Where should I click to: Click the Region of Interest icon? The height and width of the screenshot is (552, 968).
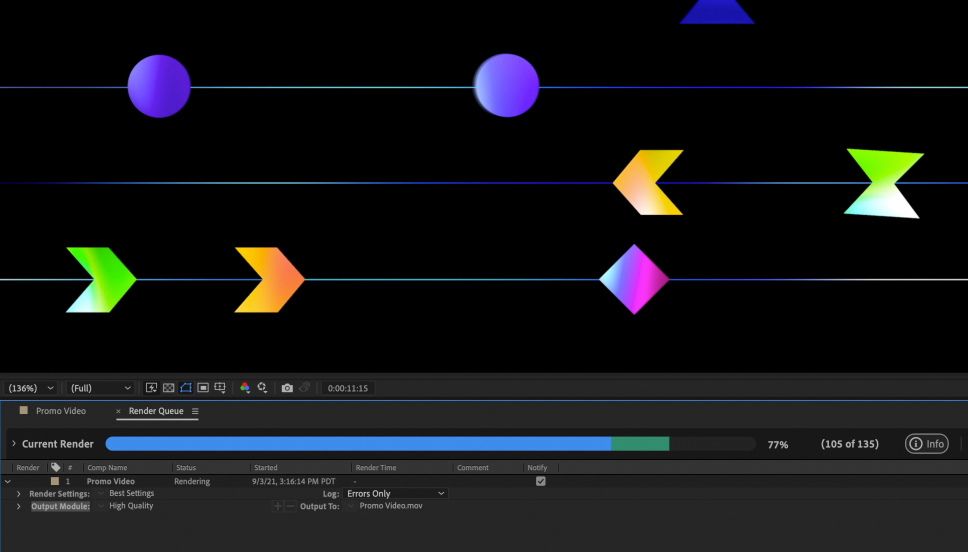click(x=203, y=388)
